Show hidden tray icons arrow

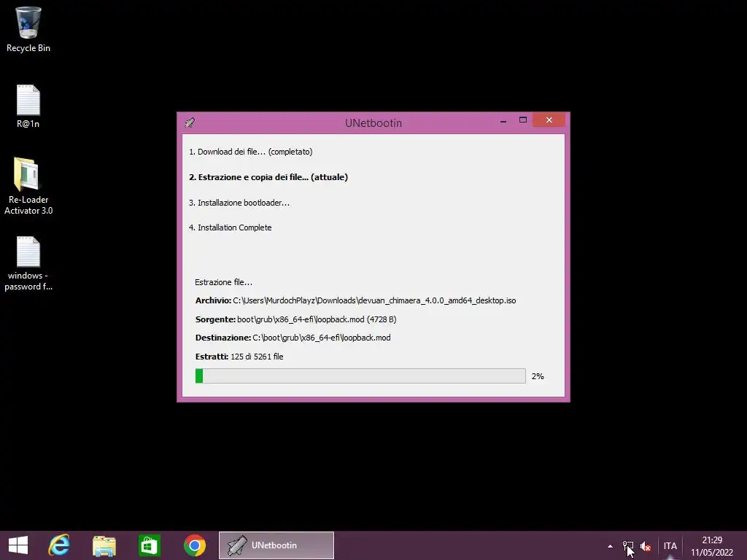coord(610,546)
